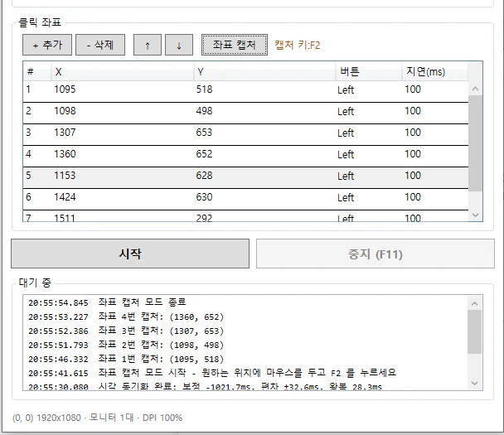Move row up with ↑ button

coord(148,45)
